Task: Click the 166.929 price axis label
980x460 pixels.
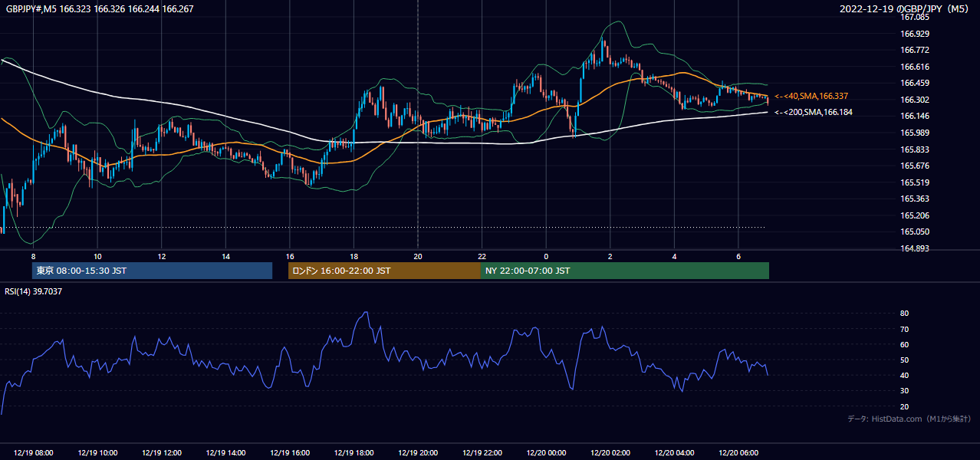Action: [915, 34]
